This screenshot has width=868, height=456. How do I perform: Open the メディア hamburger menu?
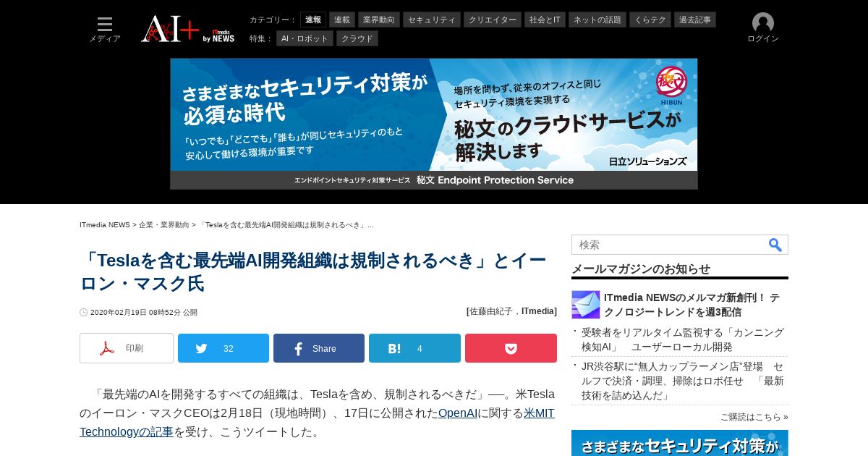(105, 29)
